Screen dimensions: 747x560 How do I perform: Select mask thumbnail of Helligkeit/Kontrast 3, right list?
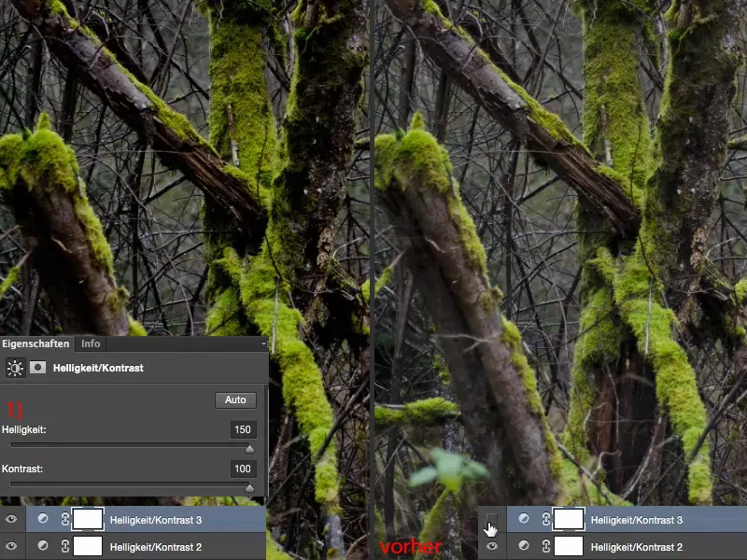(x=569, y=519)
